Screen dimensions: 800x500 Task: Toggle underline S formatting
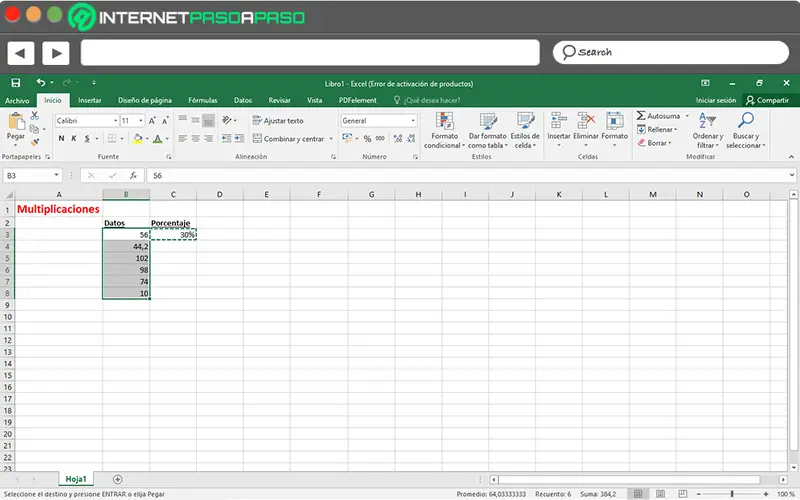(x=87, y=138)
